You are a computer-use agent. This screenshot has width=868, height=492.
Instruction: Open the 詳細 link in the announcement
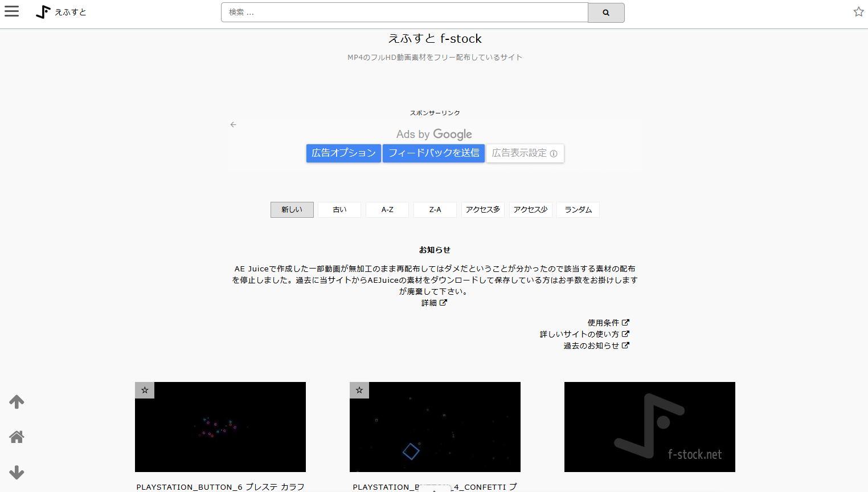coord(431,303)
